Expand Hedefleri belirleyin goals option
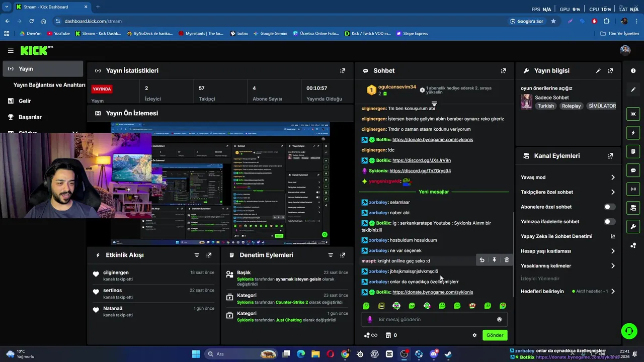The height and width of the screenshot is (362, 644). click(568, 291)
